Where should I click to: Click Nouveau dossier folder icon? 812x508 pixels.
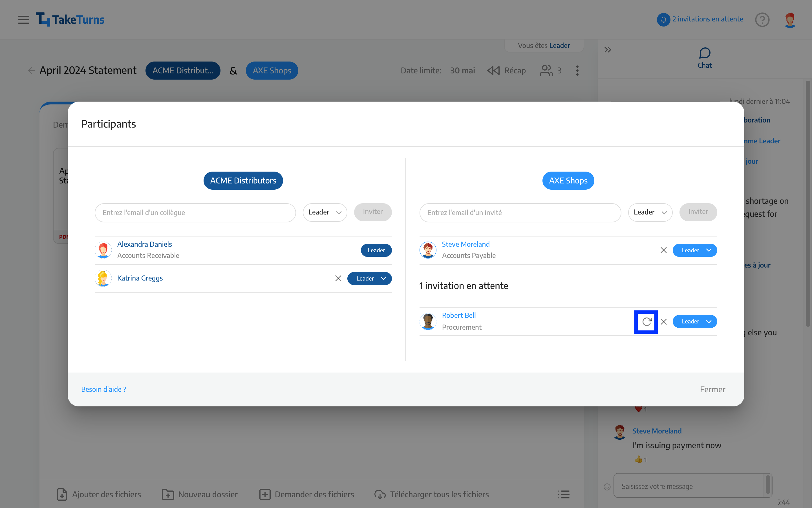168,494
